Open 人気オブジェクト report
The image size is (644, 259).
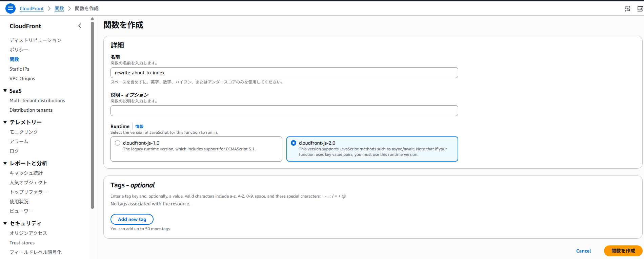pos(28,183)
